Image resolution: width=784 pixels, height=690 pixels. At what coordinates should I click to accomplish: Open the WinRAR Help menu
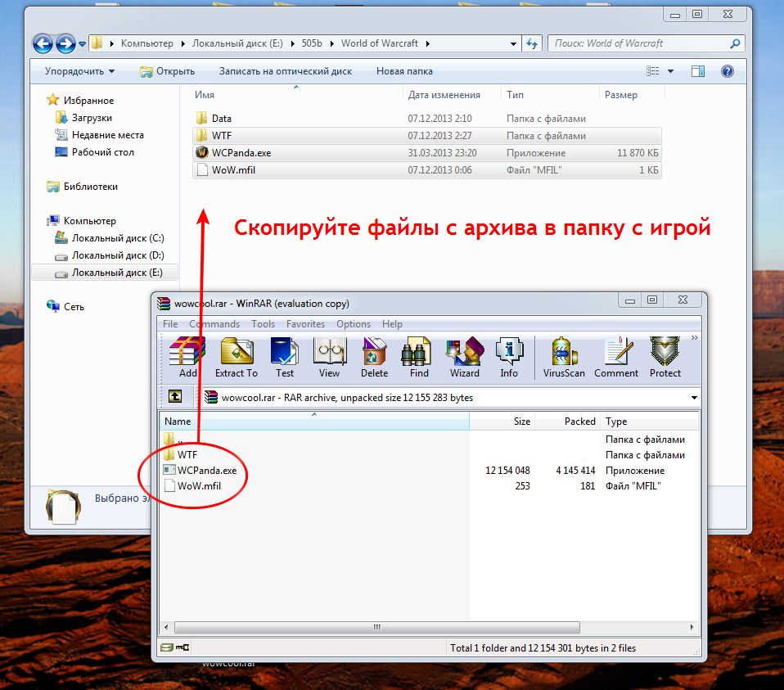[x=392, y=323]
